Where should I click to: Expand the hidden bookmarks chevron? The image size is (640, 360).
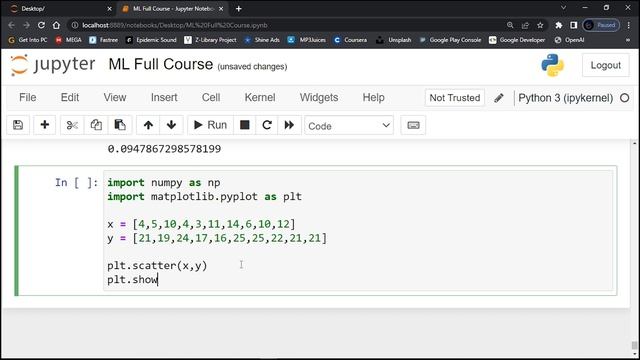[x=628, y=40]
